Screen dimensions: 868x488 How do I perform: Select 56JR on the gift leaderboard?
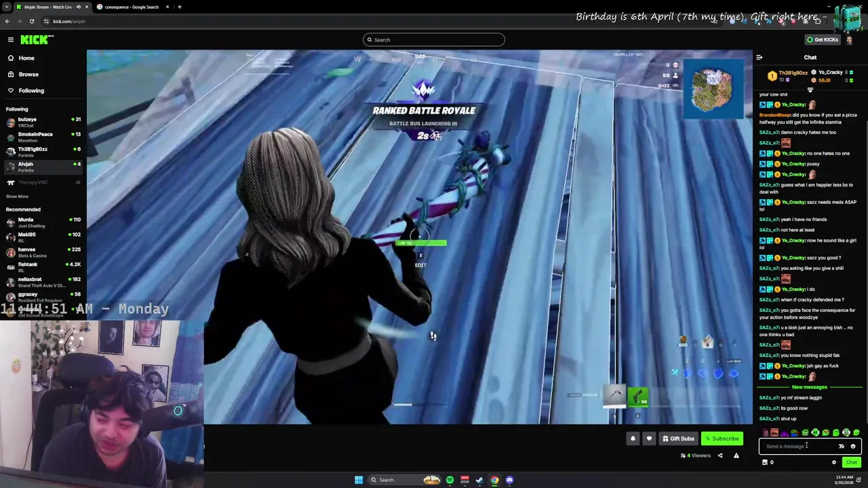[825, 80]
